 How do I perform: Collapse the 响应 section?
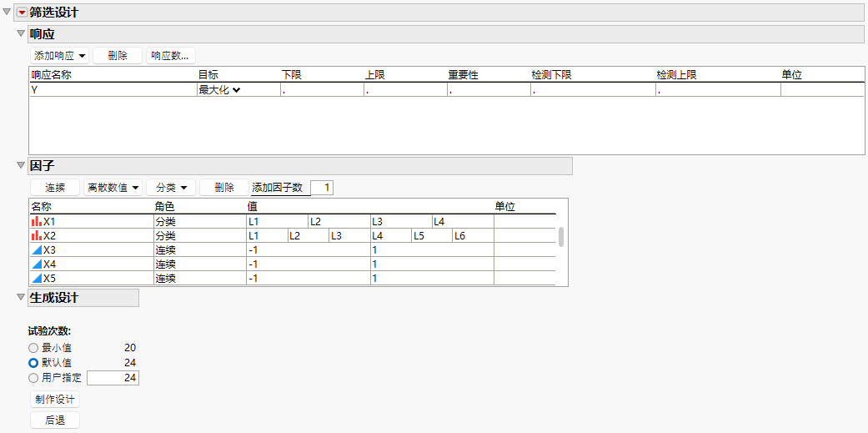click(x=21, y=33)
